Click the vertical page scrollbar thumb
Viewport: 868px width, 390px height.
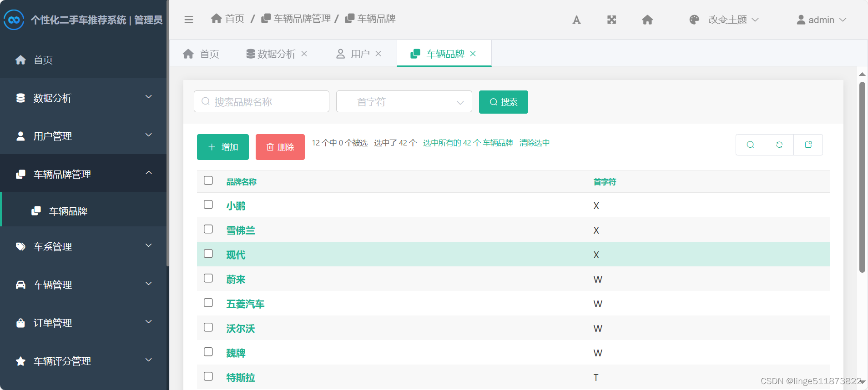click(x=862, y=177)
